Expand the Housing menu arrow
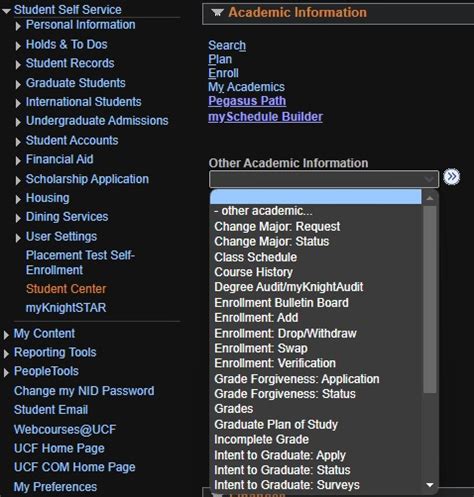474x497 pixels. tap(18, 199)
